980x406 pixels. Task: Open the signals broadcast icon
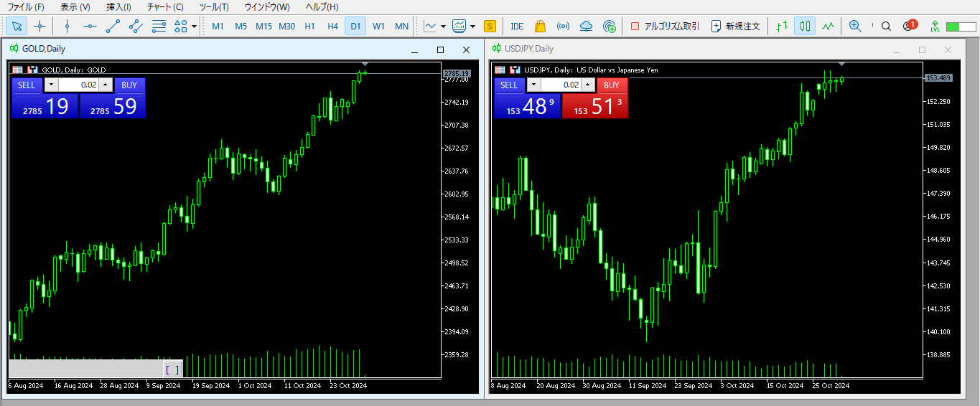[563, 27]
